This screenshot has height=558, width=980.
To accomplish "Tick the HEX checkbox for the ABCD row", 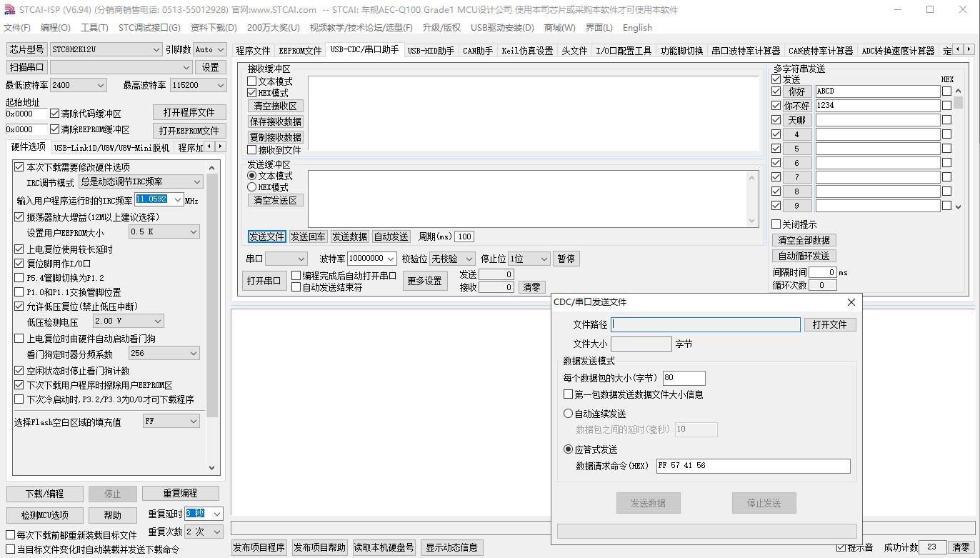I will [x=947, y=91].
